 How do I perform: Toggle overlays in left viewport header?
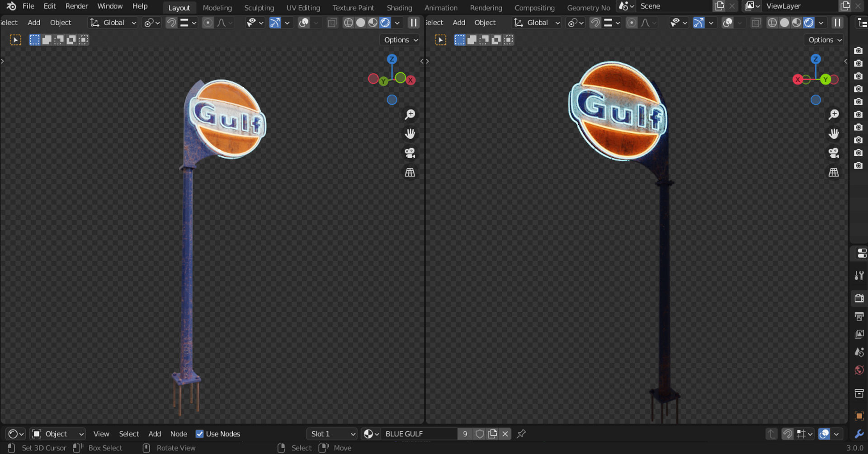click(304, 23)
